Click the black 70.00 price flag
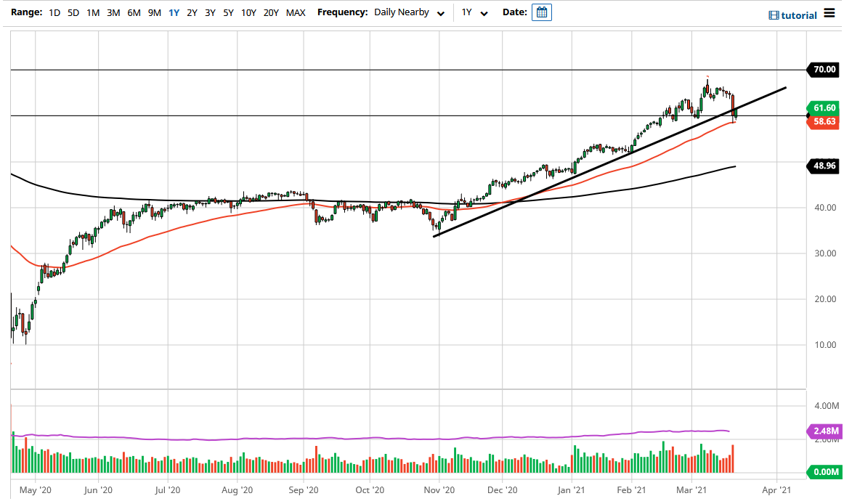 pyautogui.click(x=823, y=70)
